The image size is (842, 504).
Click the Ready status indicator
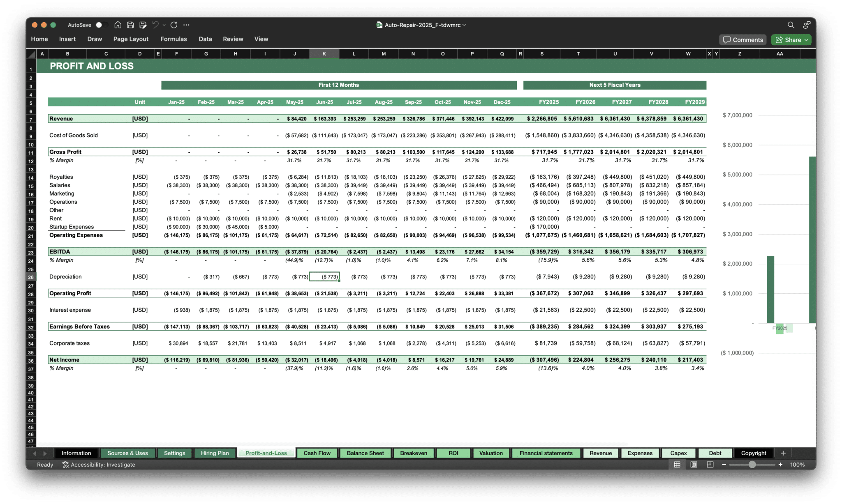point(45,465)
